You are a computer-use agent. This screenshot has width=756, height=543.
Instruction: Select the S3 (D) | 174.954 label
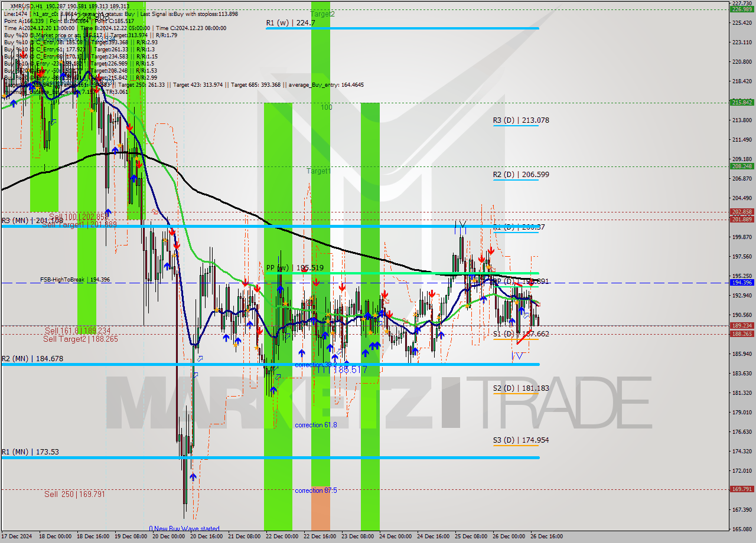tap(521, 440)
